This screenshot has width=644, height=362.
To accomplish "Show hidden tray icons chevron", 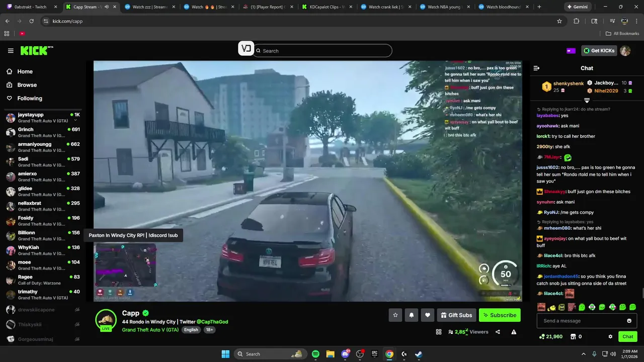I will 583,354.
